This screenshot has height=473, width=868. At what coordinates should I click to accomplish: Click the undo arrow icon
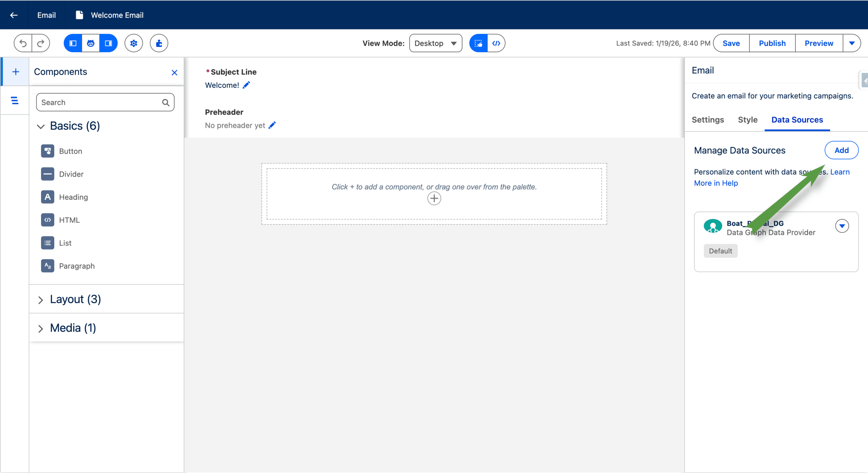pyautogui.click(x=23, y=43)
